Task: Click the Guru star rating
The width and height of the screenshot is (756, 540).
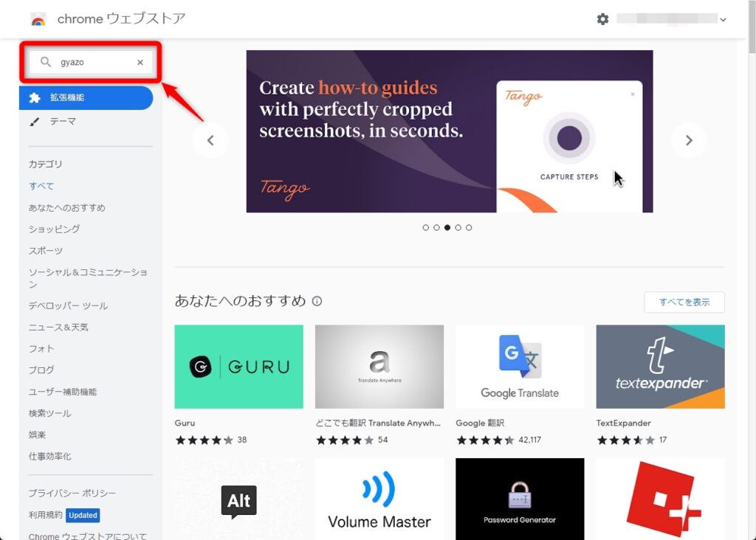Action: [205, 440]
